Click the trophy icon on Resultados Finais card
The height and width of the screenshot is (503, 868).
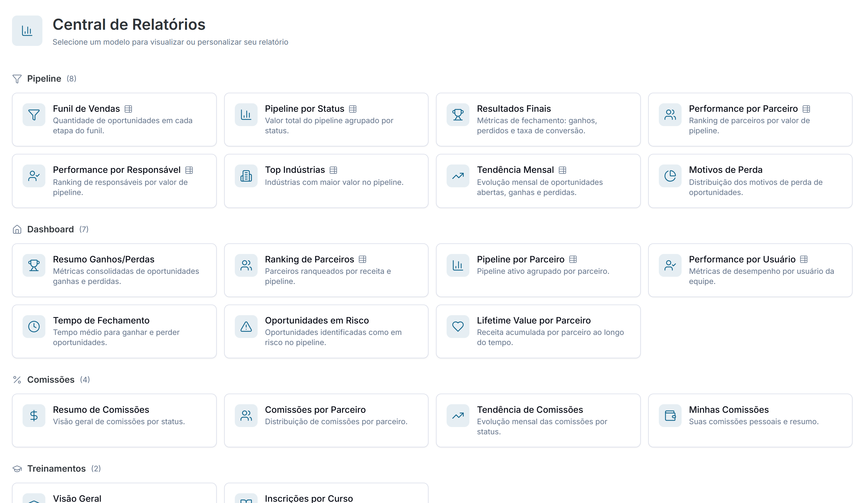click(458, 115)
